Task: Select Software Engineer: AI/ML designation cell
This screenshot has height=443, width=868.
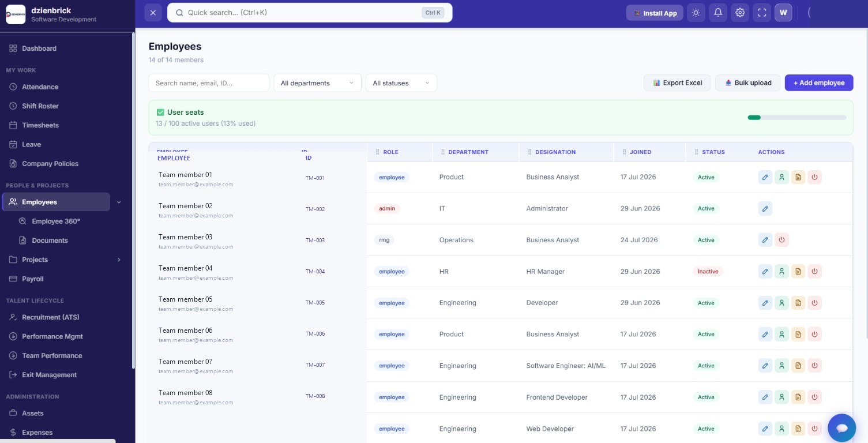Action: [566, 366]
